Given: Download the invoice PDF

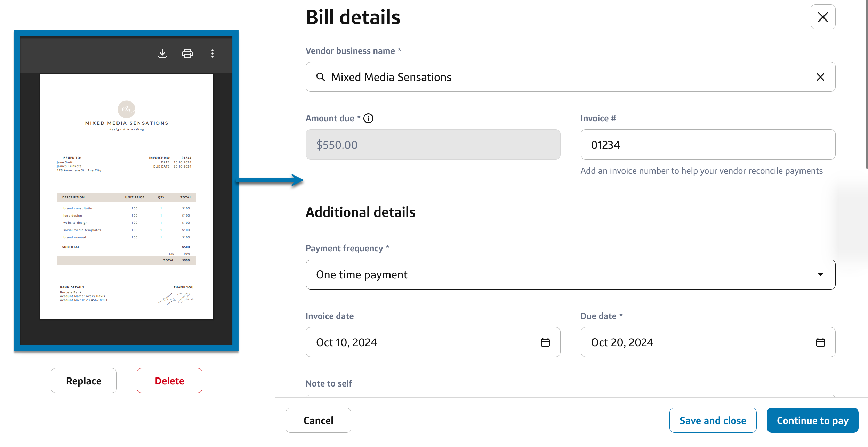Looking at the screenshot, I should tap(162, 54).
